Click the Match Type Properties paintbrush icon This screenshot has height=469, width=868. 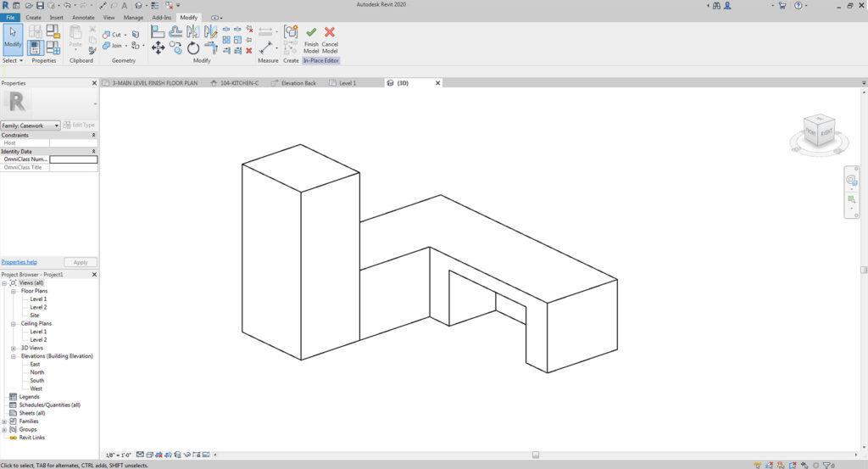[92, 50]
